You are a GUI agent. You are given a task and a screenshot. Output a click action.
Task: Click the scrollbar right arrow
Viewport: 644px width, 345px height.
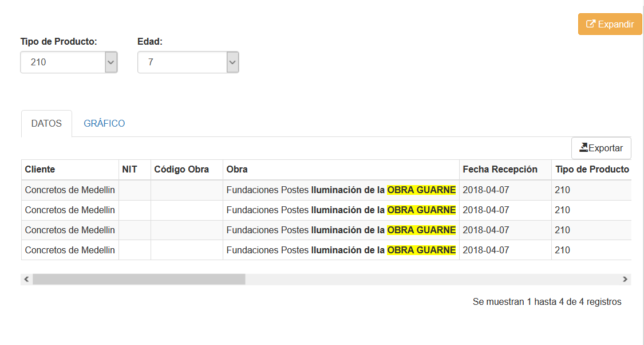click(625, 279)
